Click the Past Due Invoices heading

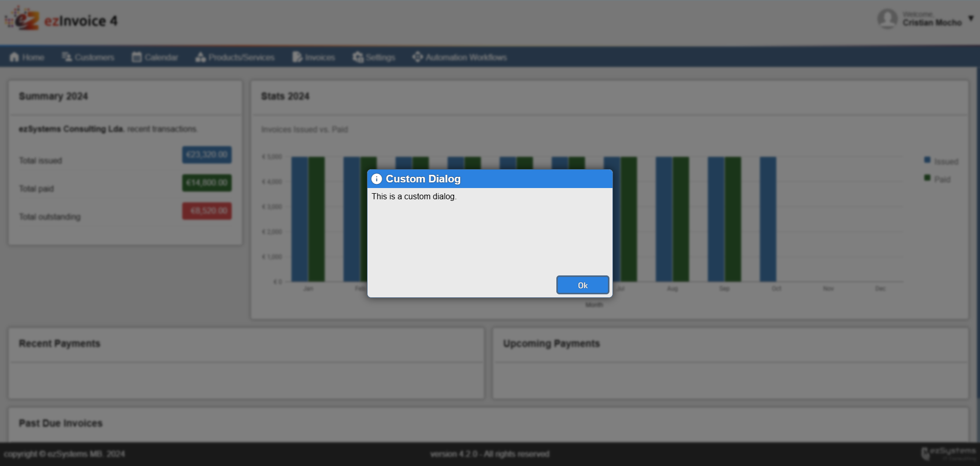point(61,423)
